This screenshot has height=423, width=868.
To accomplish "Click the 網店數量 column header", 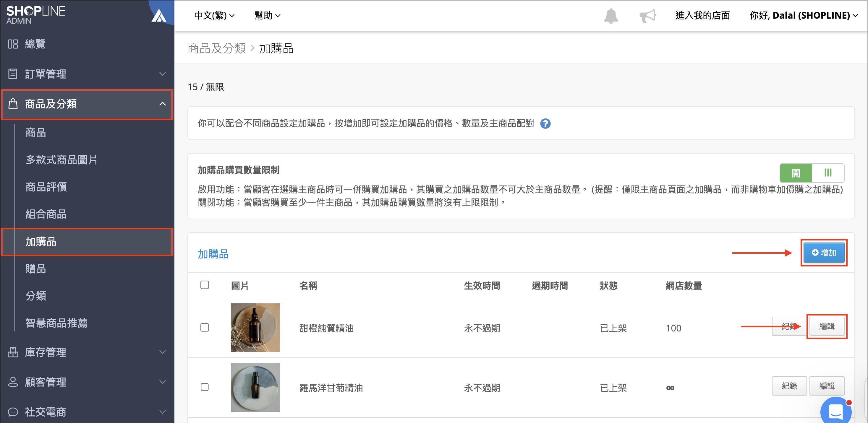I will coord(684,286).
